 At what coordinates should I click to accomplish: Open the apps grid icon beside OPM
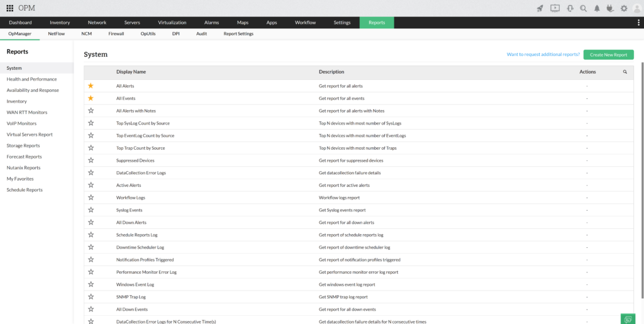point(10,8)
